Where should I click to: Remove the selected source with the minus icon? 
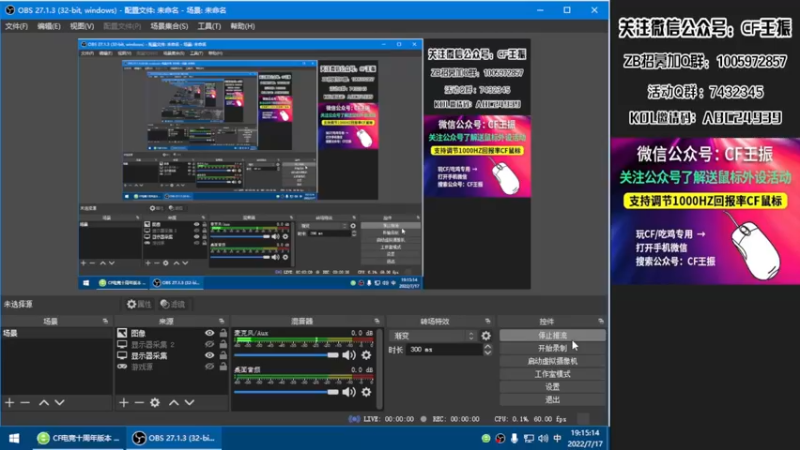[139, 403]
